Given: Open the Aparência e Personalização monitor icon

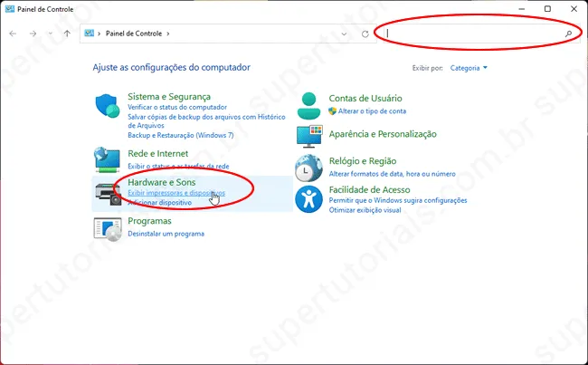Looking at the screenshot, I should (309, 137).
